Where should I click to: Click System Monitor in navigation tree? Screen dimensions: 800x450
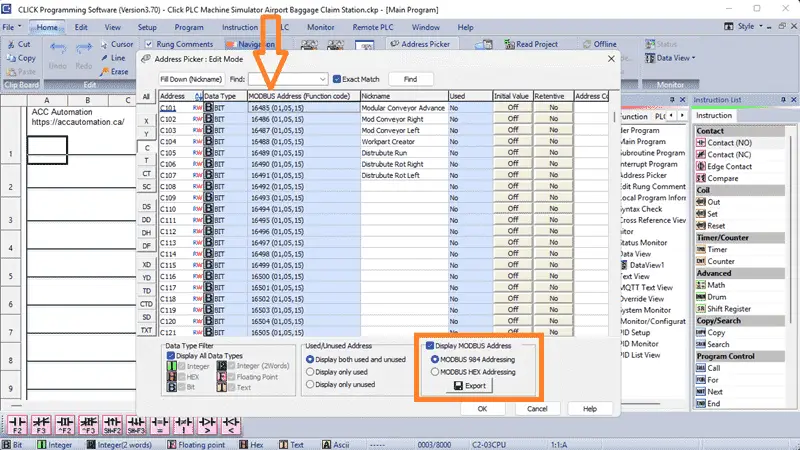coord(645,310)
